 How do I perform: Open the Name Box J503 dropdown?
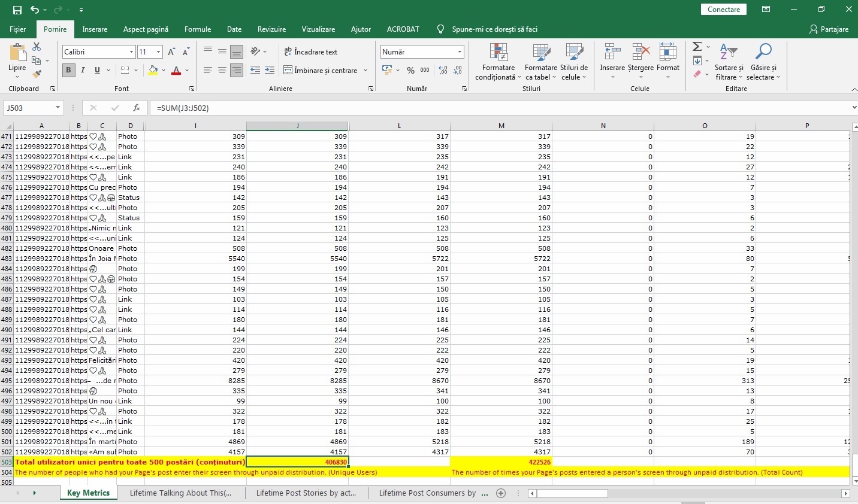pos(58,108)
